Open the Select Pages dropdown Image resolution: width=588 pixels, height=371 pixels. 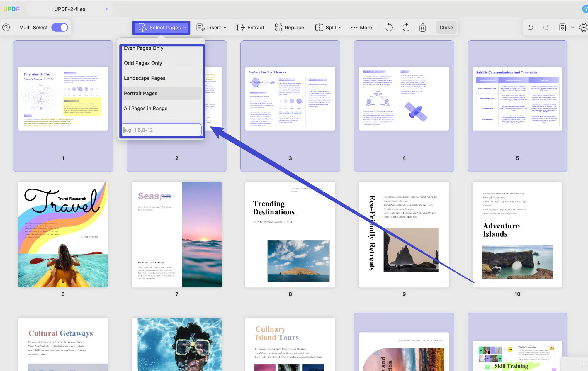161,28
